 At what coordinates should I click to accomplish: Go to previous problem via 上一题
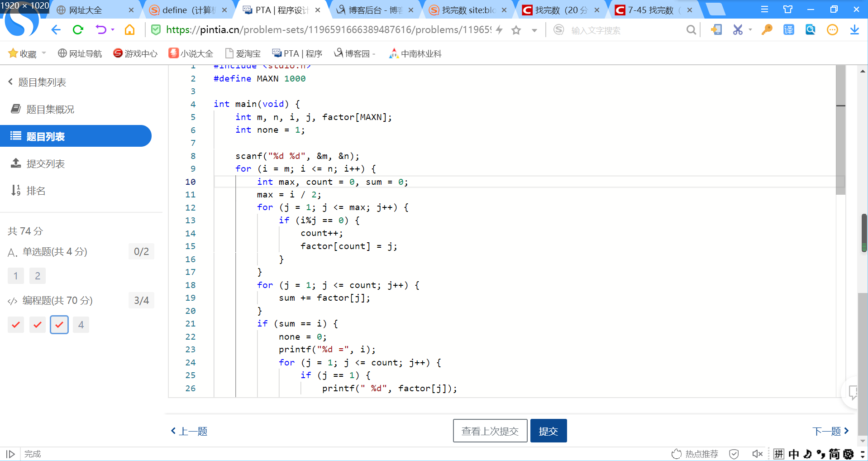point(189,431)
